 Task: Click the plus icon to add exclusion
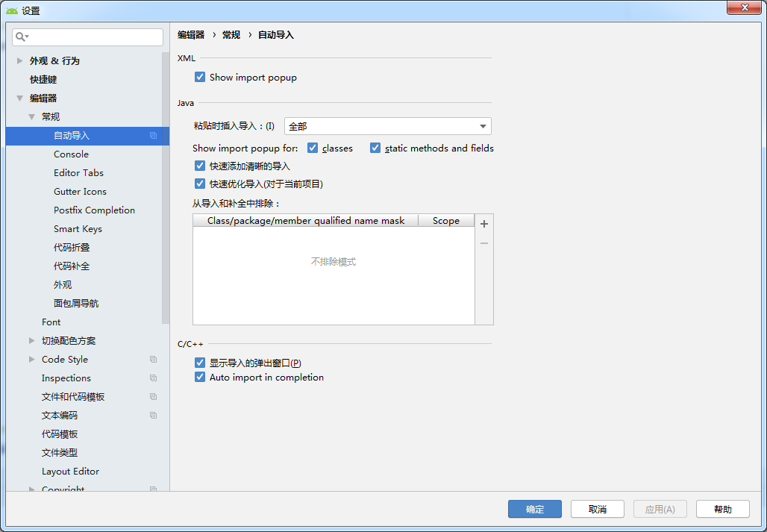[484, 224]
